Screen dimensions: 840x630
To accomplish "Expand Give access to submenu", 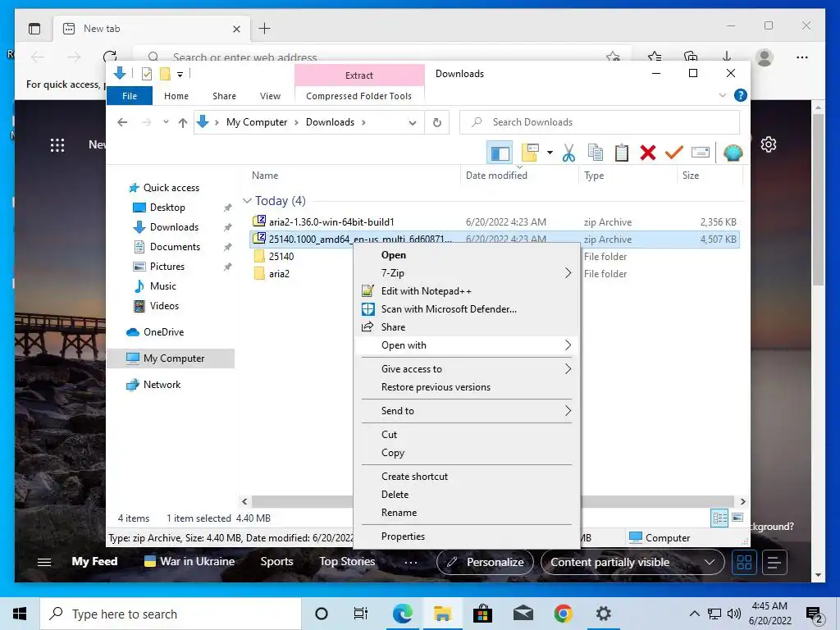I will tap(467, 369).
